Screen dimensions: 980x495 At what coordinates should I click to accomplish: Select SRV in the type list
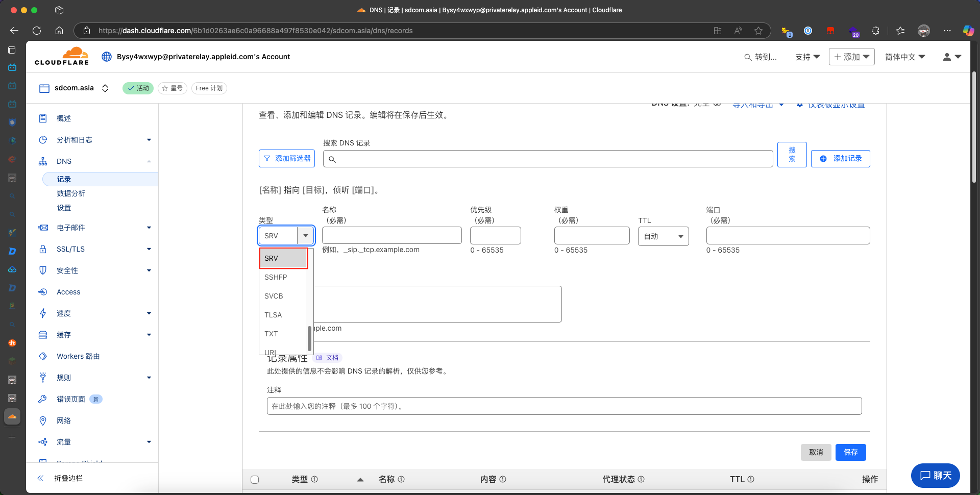tap(283, 258)
